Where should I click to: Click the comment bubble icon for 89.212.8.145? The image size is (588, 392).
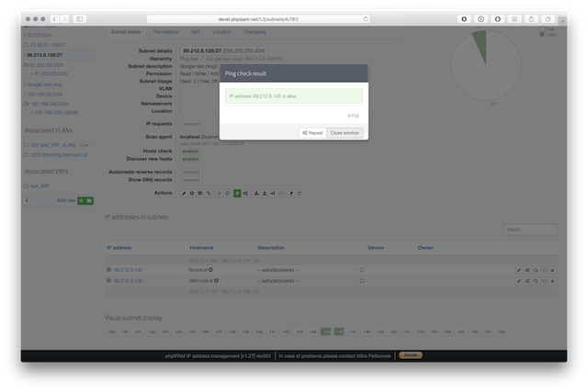pyautogui.click(x=362, y=270)
